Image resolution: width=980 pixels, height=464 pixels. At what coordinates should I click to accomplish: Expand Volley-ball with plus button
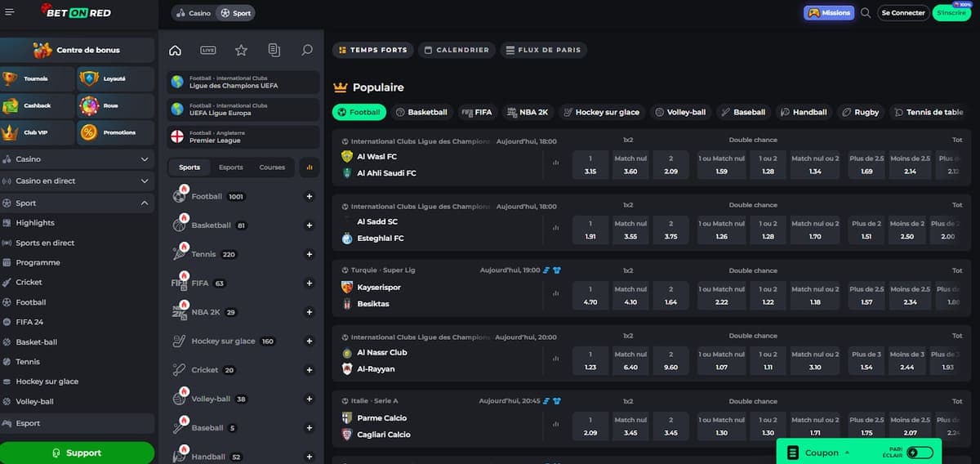pos(310,399)
